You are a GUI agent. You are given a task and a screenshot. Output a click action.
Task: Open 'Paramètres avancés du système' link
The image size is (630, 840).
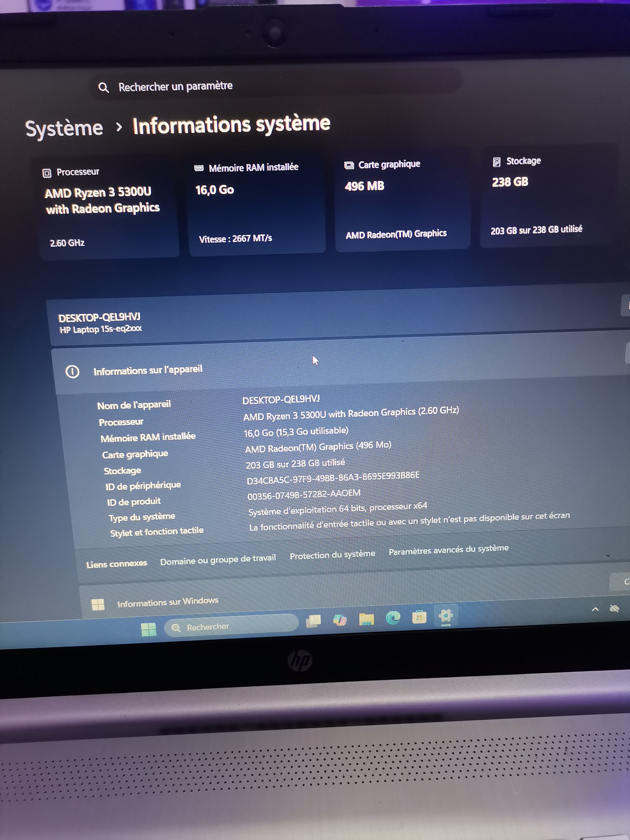click(449, 550)
